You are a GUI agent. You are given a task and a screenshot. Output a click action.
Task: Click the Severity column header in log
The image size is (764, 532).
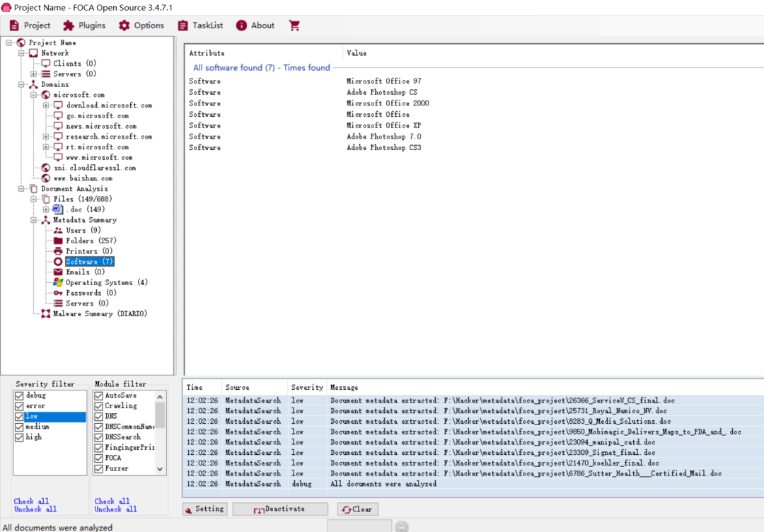click(x=307, y=387)
